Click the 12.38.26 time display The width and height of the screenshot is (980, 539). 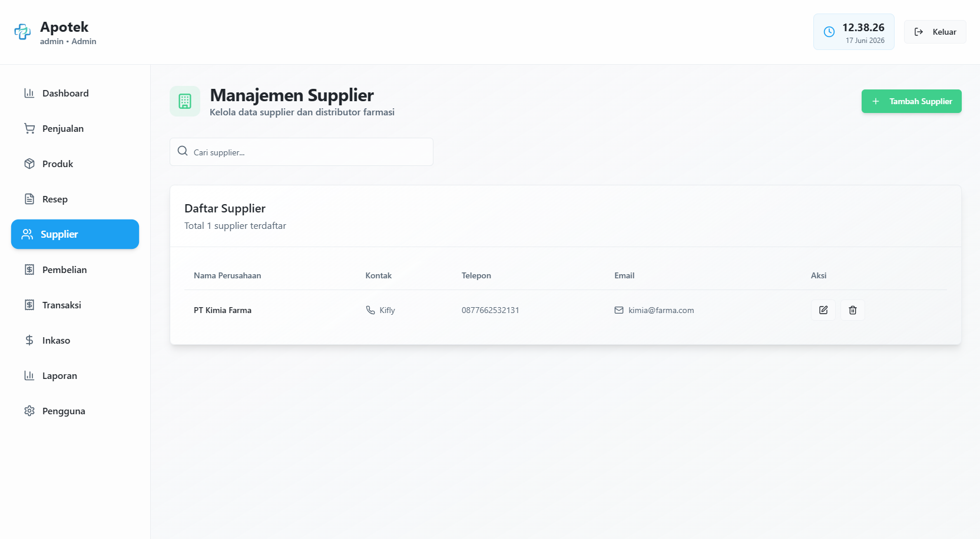pos(863,28)
